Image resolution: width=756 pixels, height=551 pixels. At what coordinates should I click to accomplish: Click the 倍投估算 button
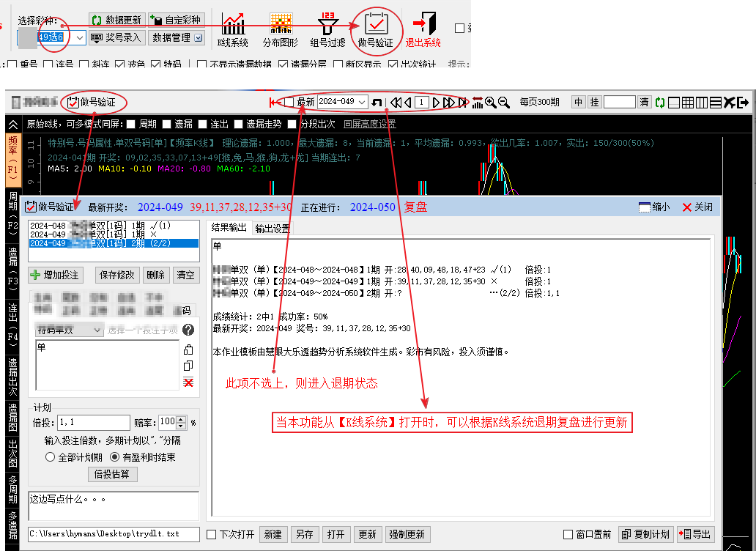(113, 474)
